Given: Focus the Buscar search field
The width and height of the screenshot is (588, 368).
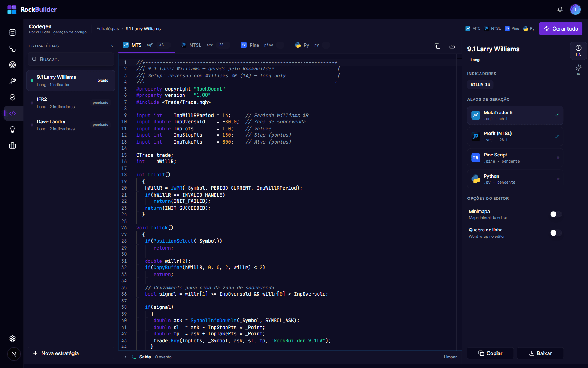Looking at the screenshot, I should [71, 59].
